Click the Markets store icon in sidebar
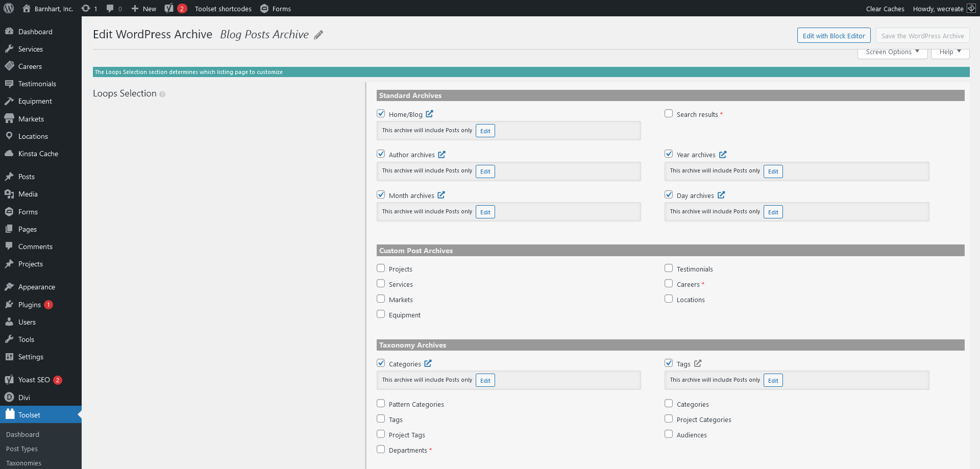 pos(9,119)
